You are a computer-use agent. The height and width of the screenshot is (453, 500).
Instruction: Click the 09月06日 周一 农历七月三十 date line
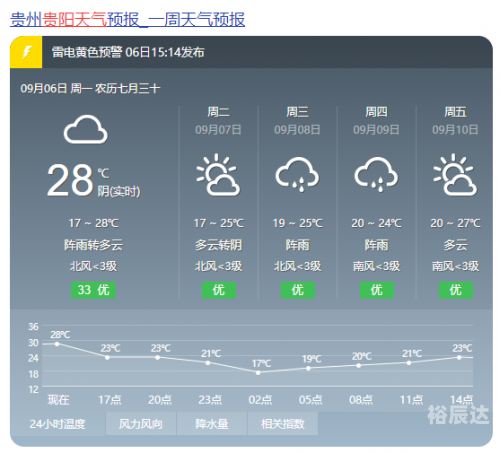pos(90,88)
